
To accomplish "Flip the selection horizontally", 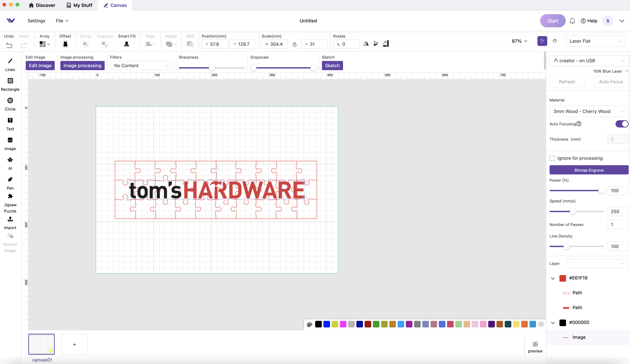I will pyautogui.click(x=366, y=44).
